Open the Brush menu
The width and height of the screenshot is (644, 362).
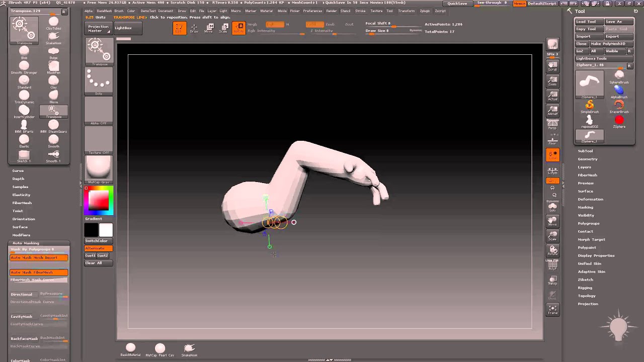119,11
